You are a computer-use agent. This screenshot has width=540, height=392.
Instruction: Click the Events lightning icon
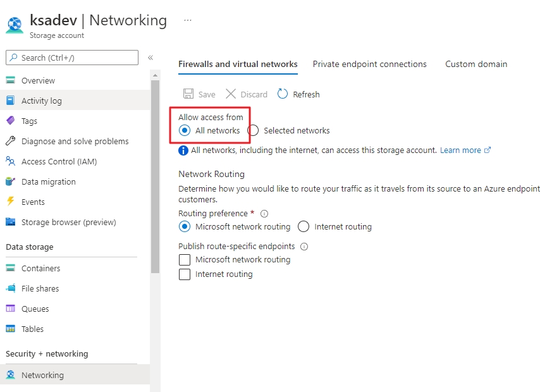pyautogui.click(x=18, y=202)
